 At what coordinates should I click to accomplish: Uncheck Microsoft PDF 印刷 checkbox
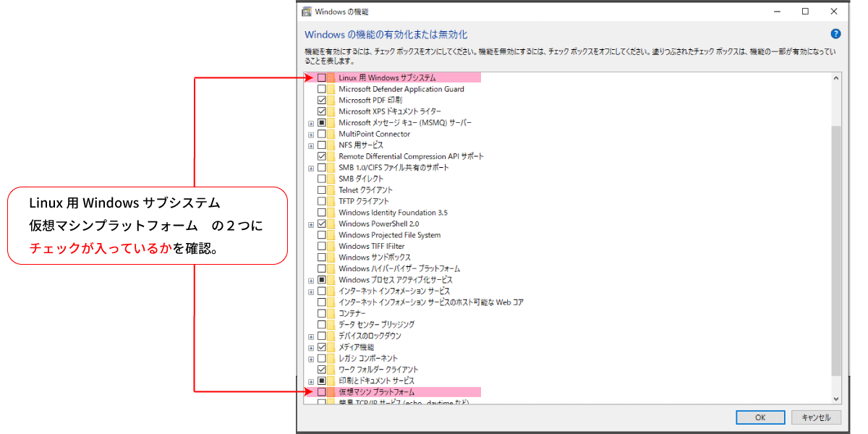(322, 100)
